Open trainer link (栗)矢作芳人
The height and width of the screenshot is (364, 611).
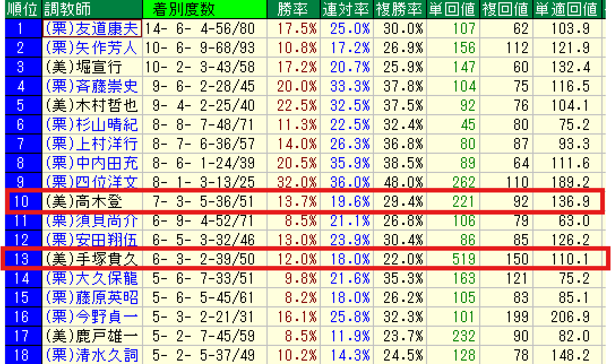91,47
